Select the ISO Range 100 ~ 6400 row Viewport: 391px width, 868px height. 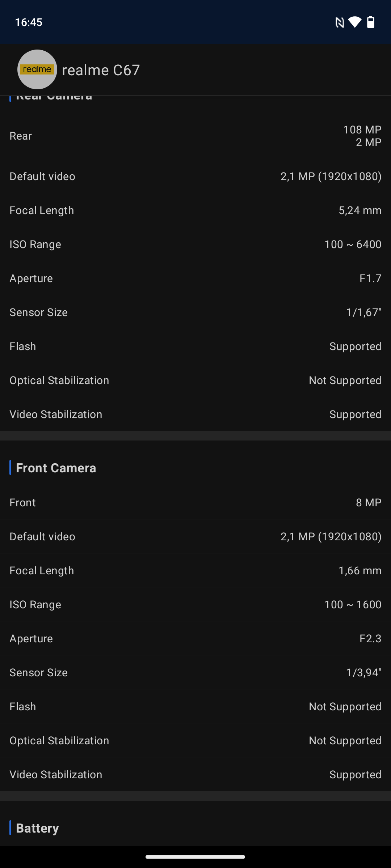coord(195,244)
